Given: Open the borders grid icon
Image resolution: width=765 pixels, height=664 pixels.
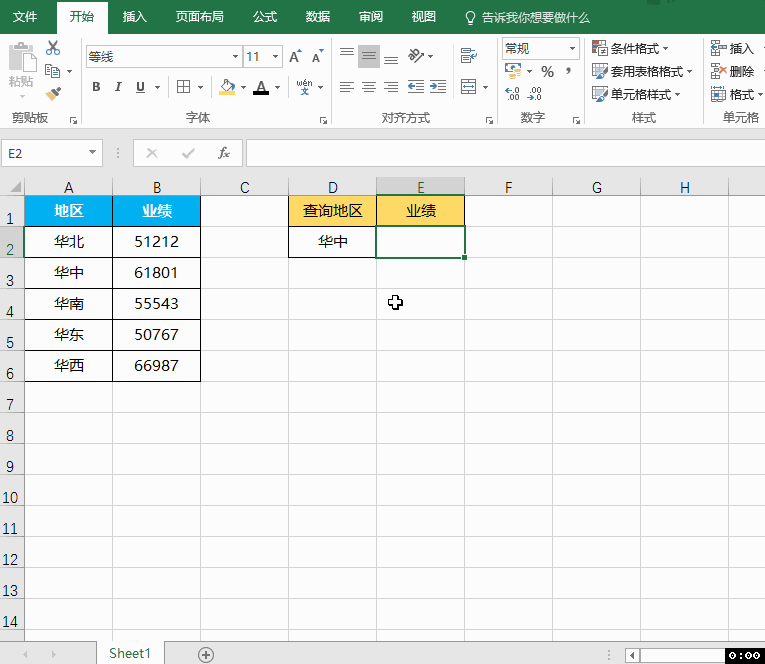Looking at the screenshot, I should pos(183,87).
